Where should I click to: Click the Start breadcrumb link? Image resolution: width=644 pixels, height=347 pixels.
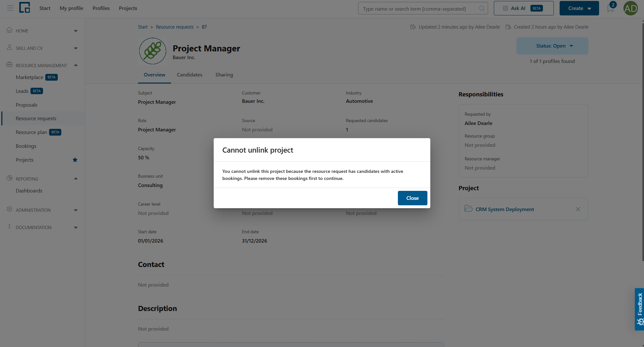143,27
